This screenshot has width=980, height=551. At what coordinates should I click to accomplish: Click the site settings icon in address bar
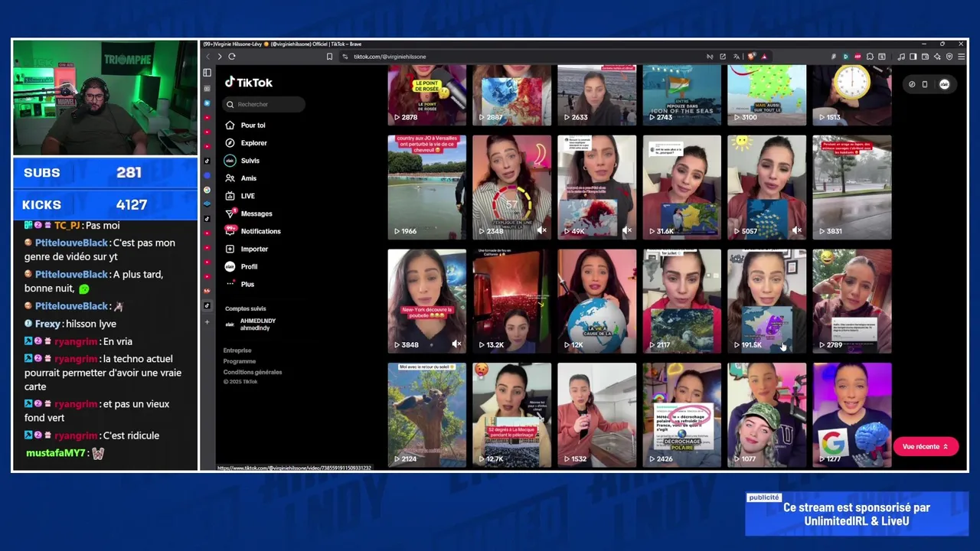click(345, 57)
